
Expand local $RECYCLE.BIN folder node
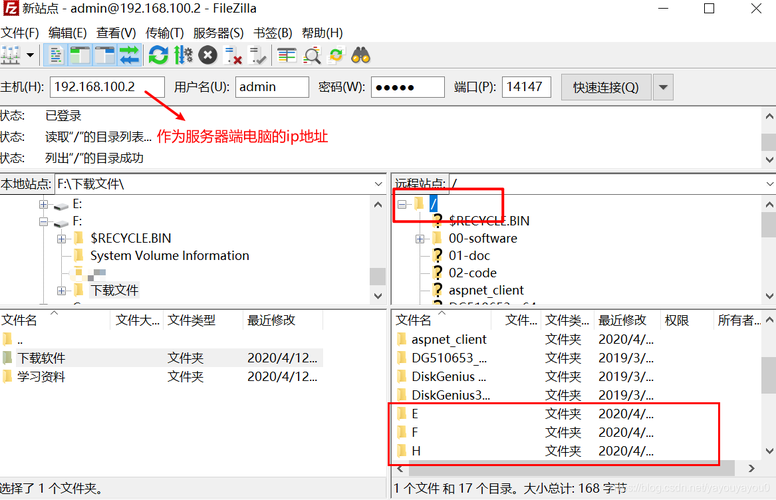[61, 239]
